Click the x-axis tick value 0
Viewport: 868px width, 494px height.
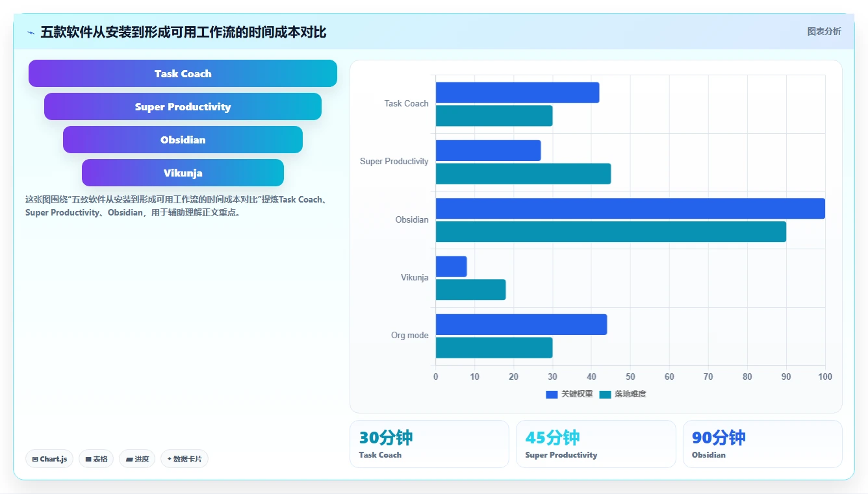click(x=435, y=377)
